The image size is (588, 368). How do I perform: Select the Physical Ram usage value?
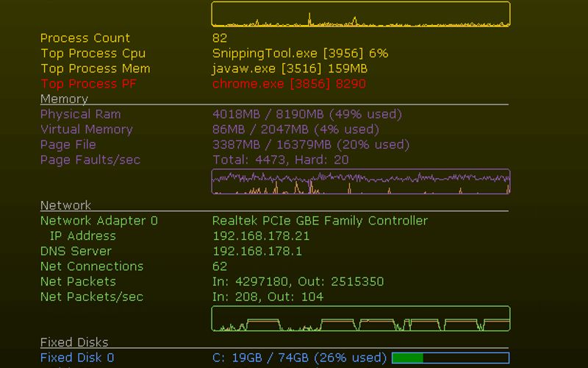(306, 114)
